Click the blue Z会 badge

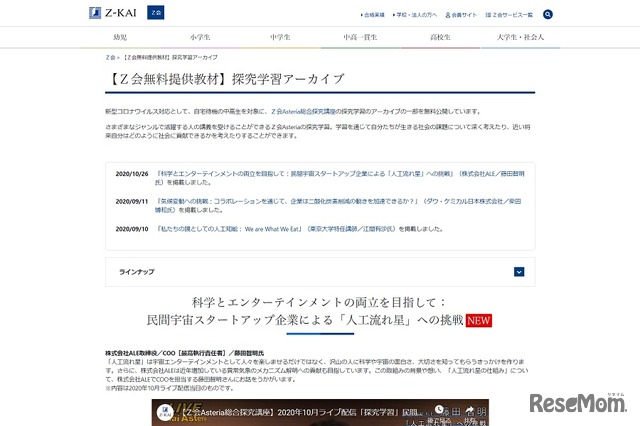[x=156, y=13]
